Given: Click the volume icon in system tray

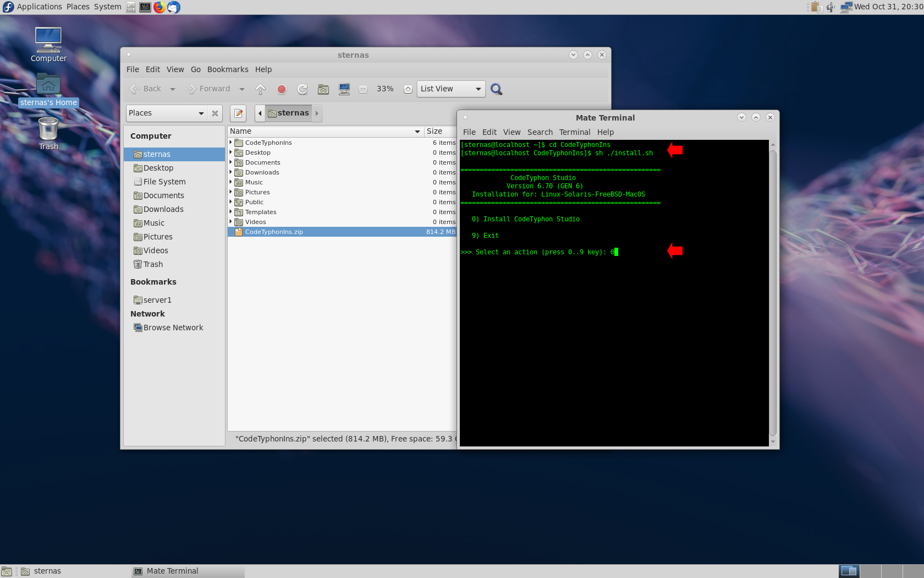Looking at the screenshot, I should 831,7.
